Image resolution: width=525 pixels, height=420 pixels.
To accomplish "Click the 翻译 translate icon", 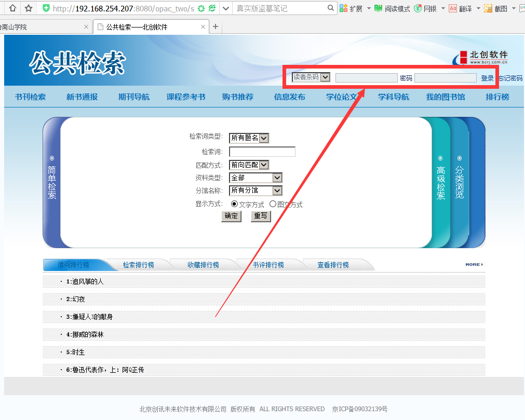I will point(452,8).
